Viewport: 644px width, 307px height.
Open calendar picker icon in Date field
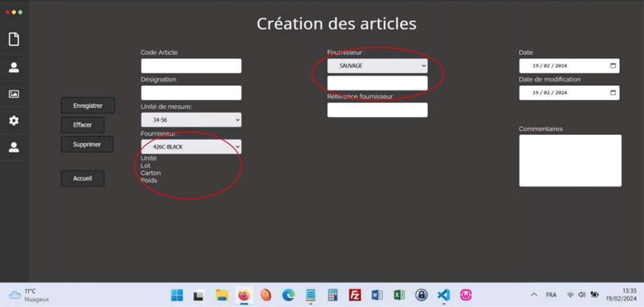click(613, 66)
